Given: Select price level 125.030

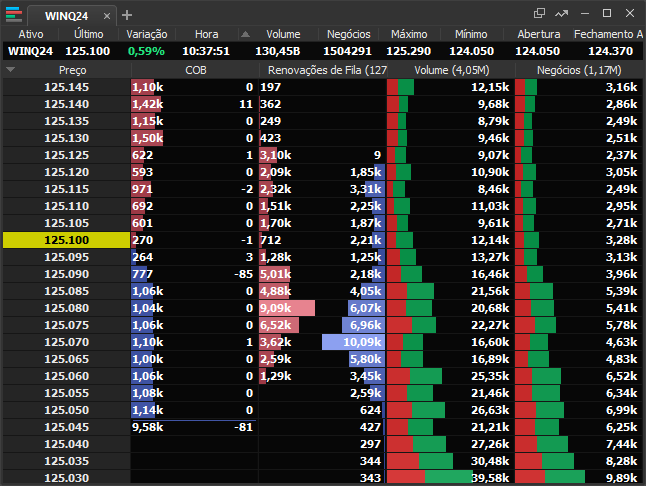Looking at the screenshot, I should coord(66,478).
